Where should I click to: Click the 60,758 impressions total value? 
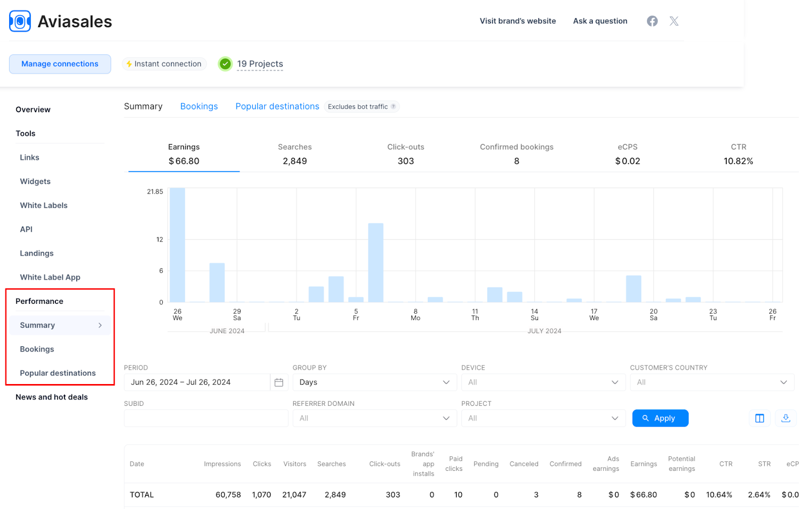(228, 495)
